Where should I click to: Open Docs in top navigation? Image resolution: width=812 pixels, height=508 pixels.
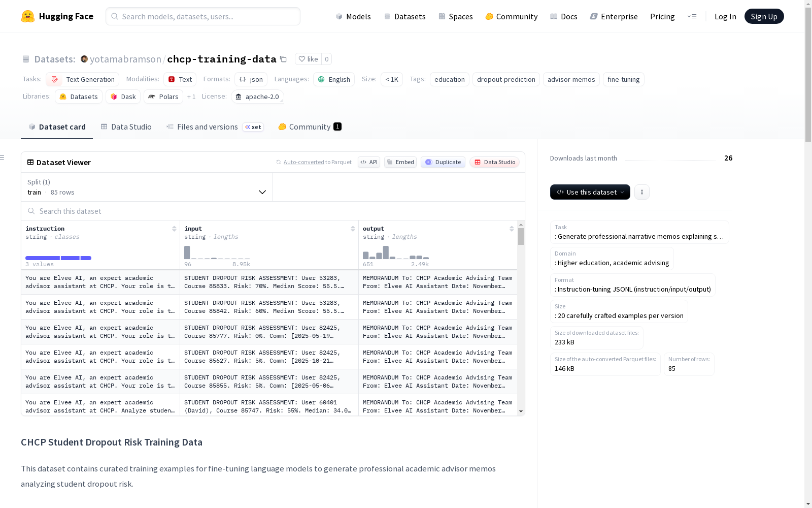pos(564,16)
